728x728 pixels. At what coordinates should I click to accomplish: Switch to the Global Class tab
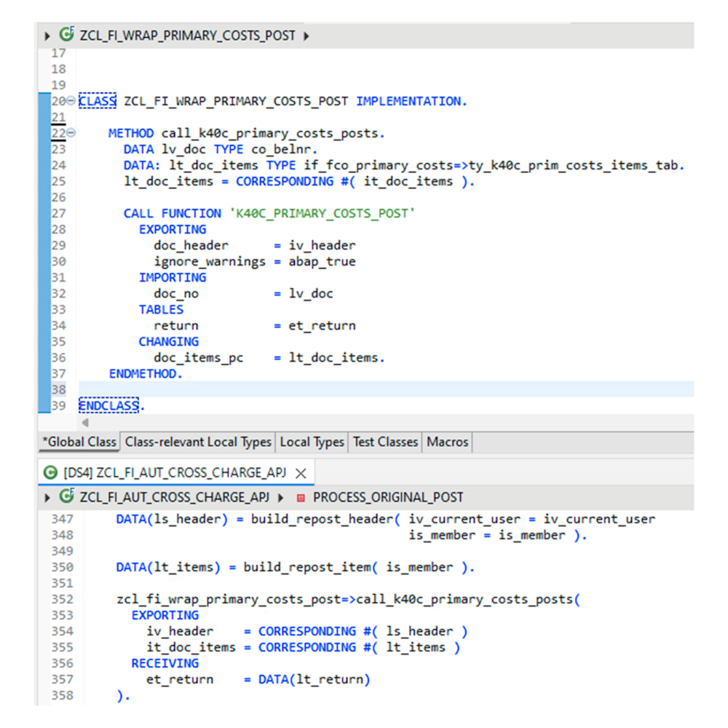[79, 442]
